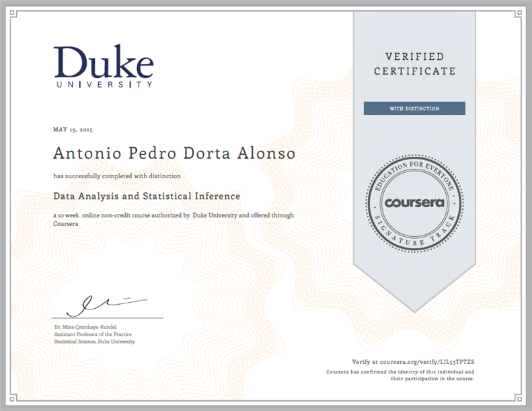
Task: Click the date 'MAY 19, 2015'
Action: tap(73, 129)
